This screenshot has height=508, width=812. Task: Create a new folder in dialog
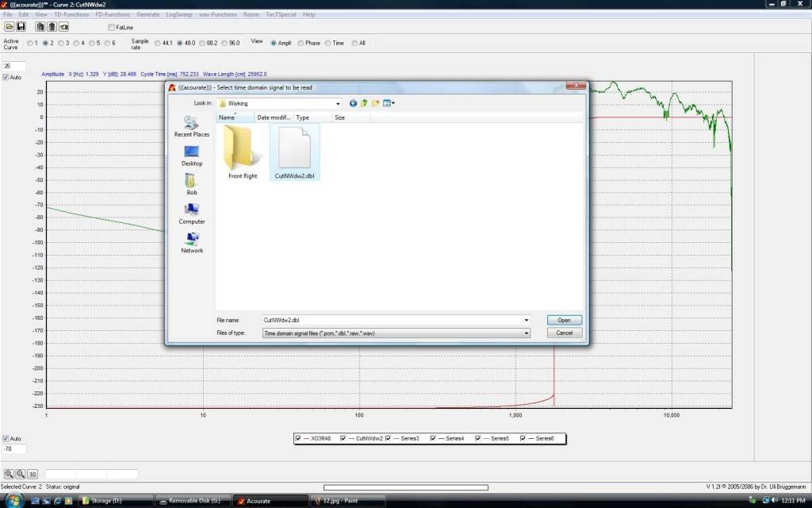(375, 103)
